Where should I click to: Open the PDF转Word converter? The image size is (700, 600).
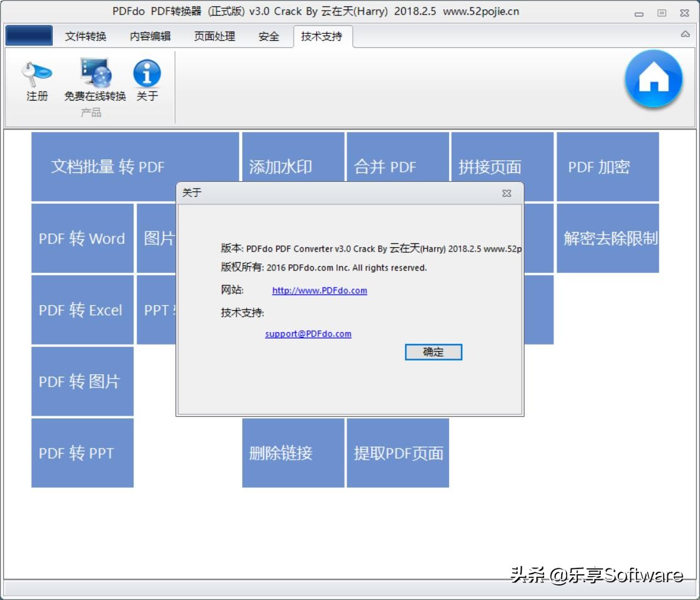(x=82, y=238)
